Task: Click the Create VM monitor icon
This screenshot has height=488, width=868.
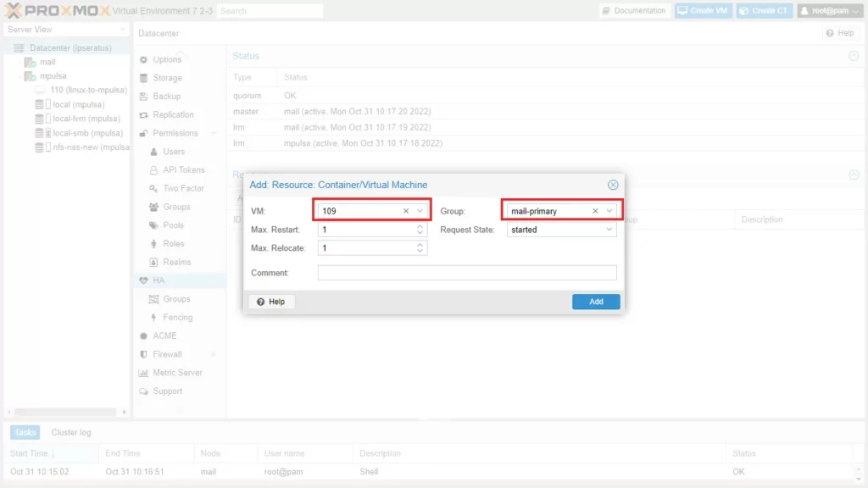Action: [682, 11]
